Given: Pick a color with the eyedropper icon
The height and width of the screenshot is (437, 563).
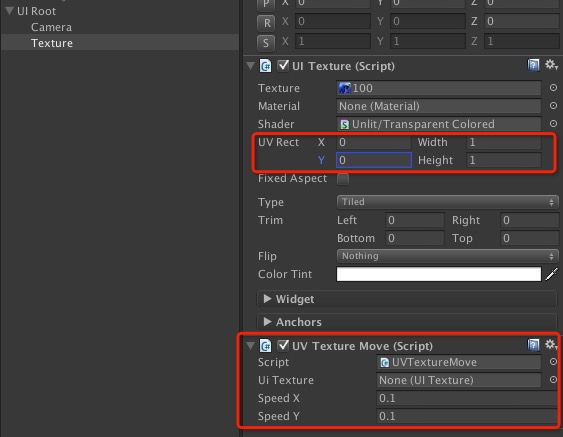Looking at the screenshot, I should (552, 274).
